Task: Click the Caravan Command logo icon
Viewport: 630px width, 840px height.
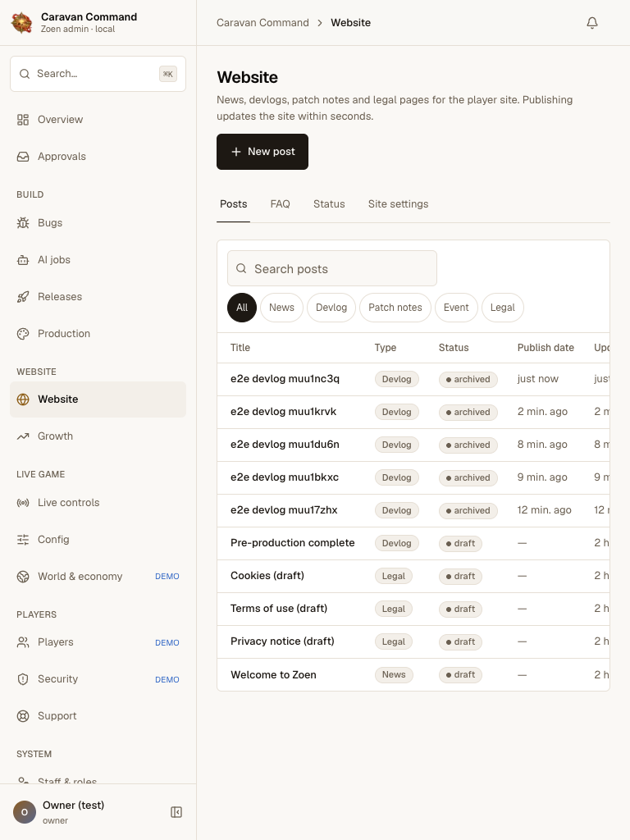Action: click(x=22, y=22)
